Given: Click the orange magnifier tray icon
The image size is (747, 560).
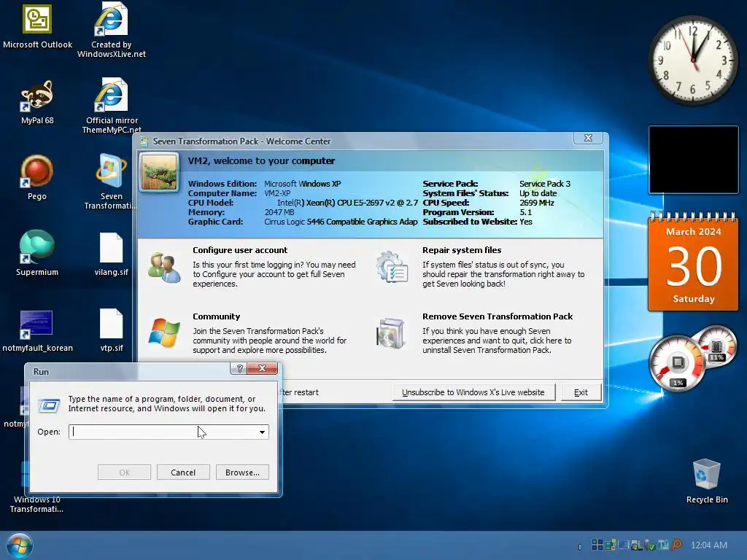Looking at the screenshot, I should click(676, 545).
